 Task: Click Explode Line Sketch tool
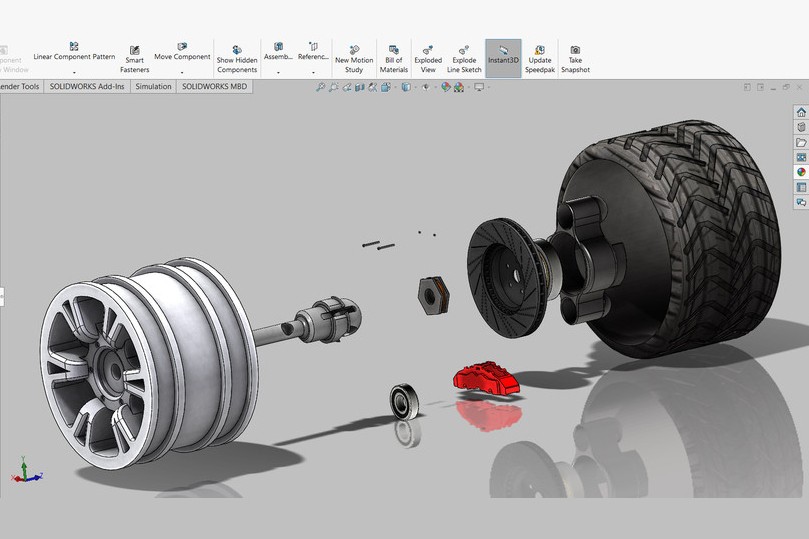(464, 59)
